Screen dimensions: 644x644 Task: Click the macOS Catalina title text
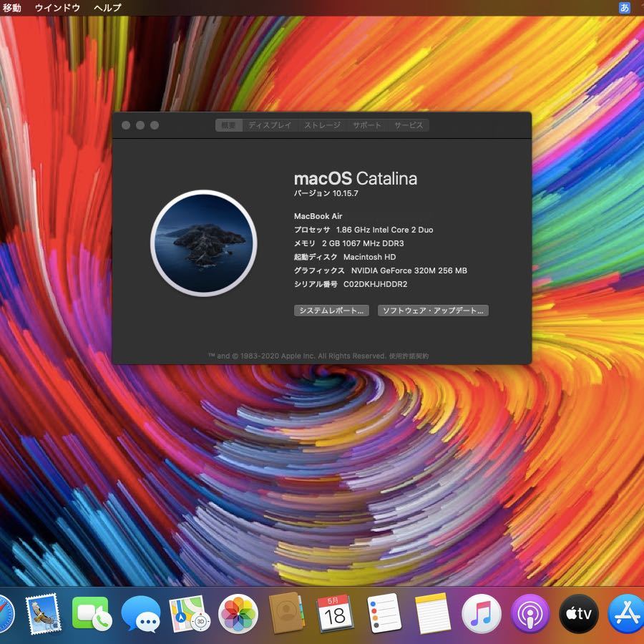356,179
